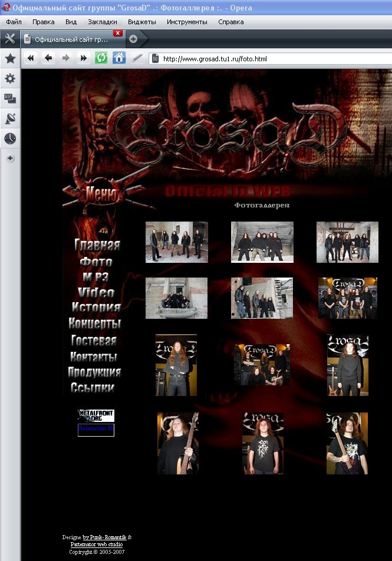
Task: Open first row left band photo
Action: (176, 242)
